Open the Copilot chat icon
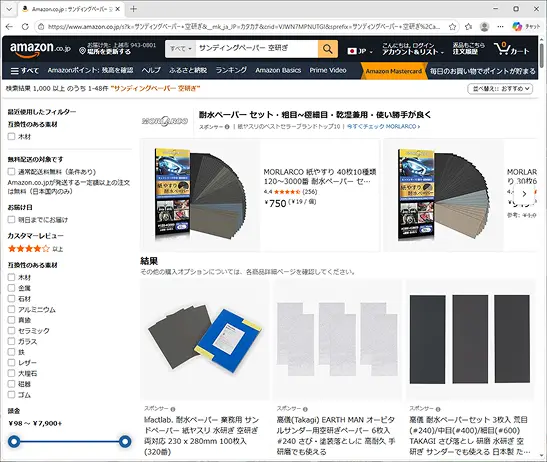The image size is (547, 462). (x=517, y=27)
